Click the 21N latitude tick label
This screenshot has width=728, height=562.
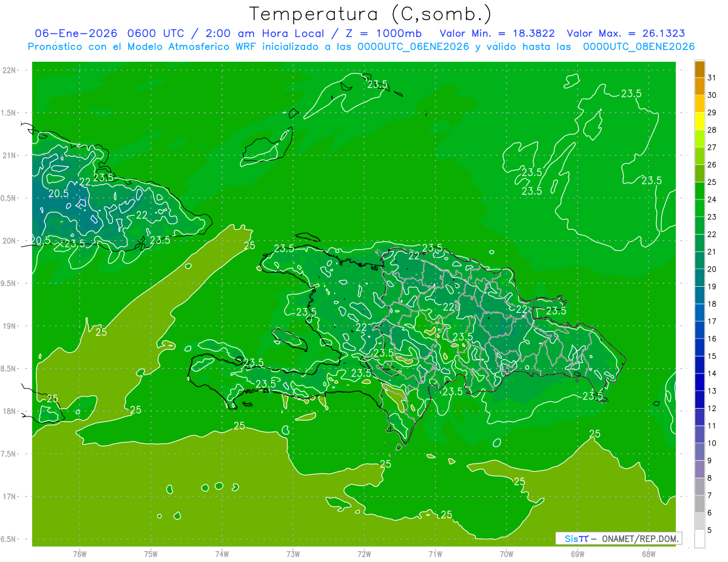(x=10, y=155)
